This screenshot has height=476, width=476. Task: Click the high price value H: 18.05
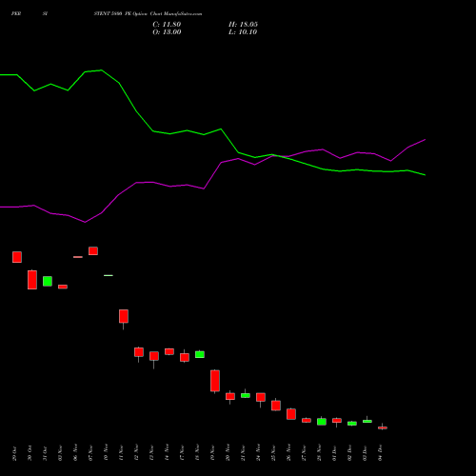tap(243, 25)
